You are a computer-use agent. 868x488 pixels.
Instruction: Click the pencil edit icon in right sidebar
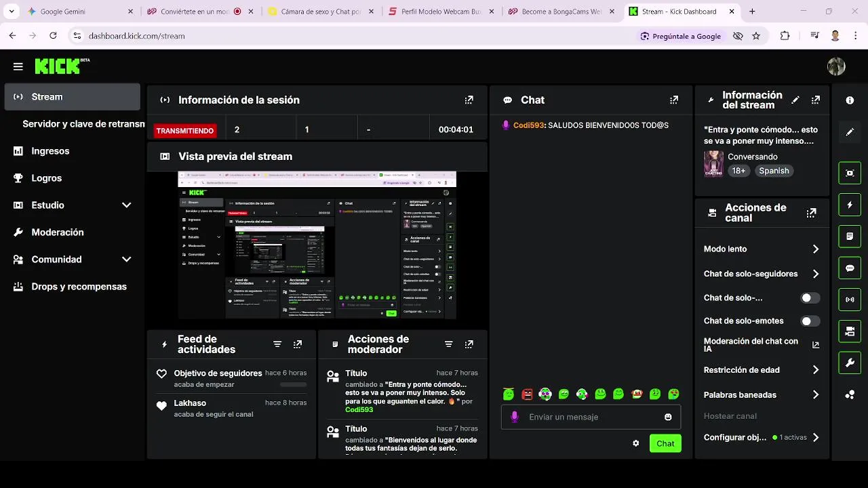tap(850, 132)
